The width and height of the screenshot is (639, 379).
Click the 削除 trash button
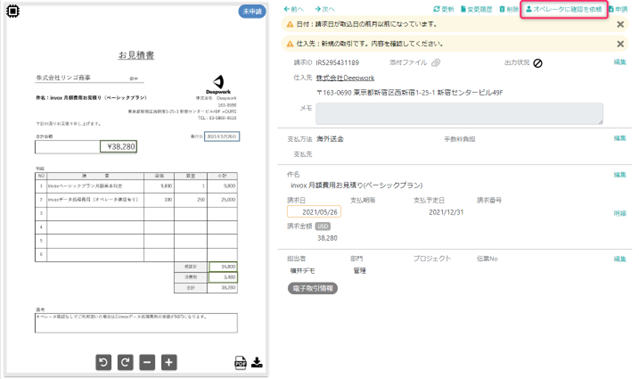coord(509,9)
